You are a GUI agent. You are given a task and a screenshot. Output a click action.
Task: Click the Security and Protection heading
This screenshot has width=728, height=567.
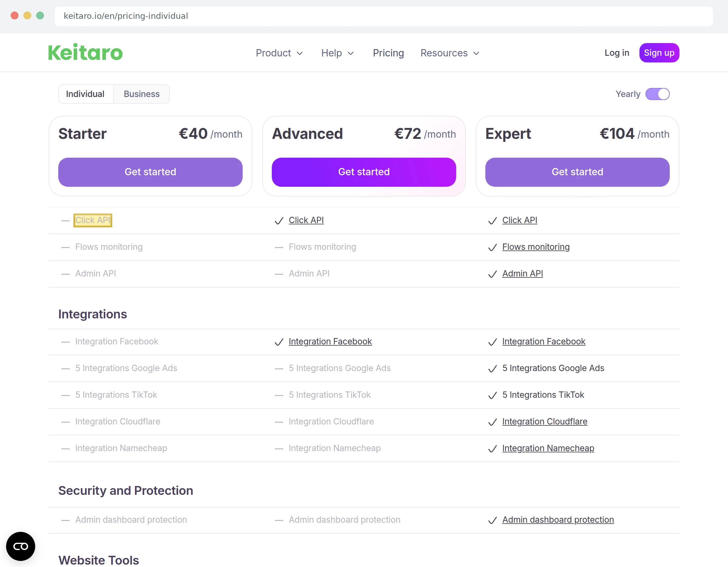[126, 491]
